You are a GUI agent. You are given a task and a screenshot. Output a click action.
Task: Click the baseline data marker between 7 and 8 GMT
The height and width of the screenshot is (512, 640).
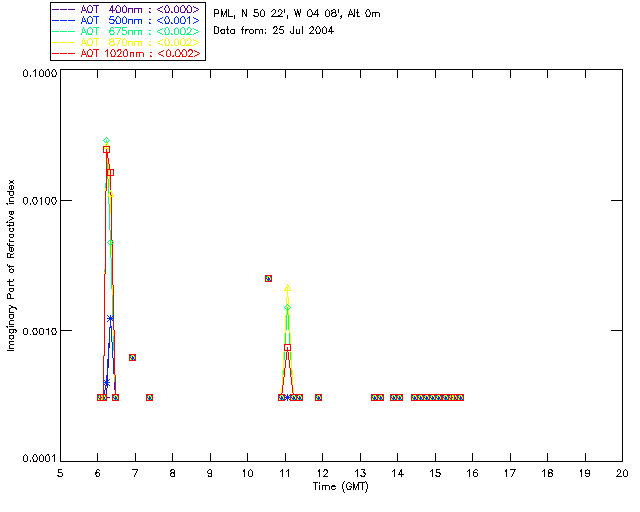coord(149,397)
